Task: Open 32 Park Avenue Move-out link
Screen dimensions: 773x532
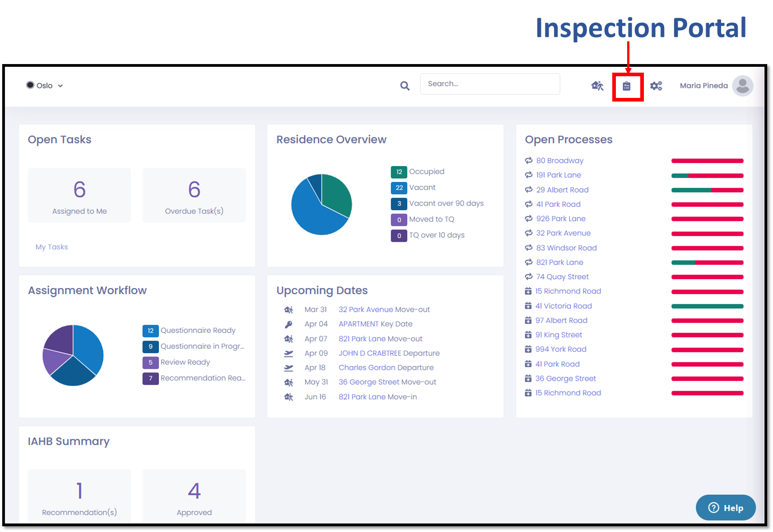Action: [x=384, y=310]
